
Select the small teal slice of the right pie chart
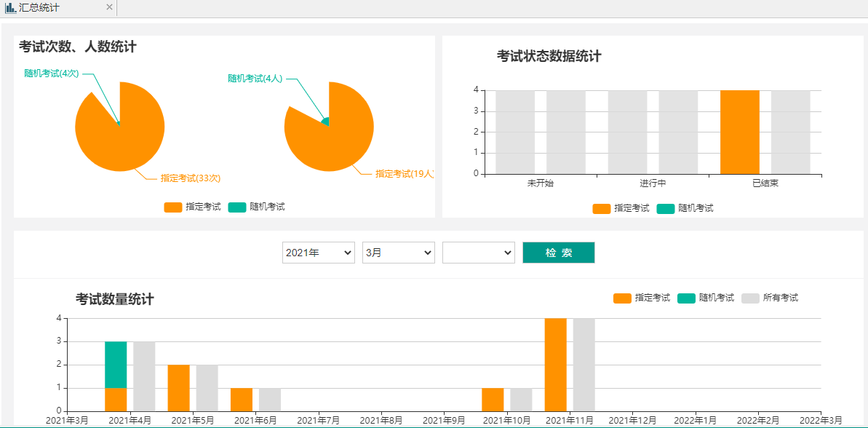[x=325, y=122]
